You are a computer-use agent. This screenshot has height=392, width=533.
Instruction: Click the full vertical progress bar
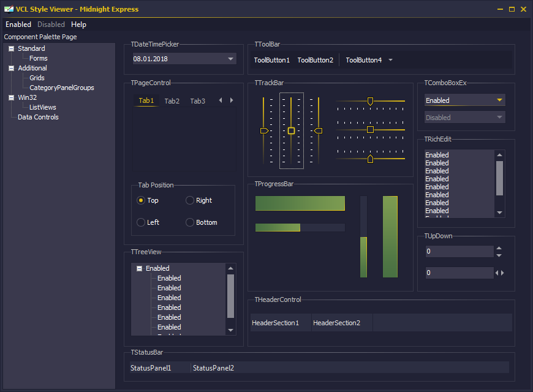point(390,236)
